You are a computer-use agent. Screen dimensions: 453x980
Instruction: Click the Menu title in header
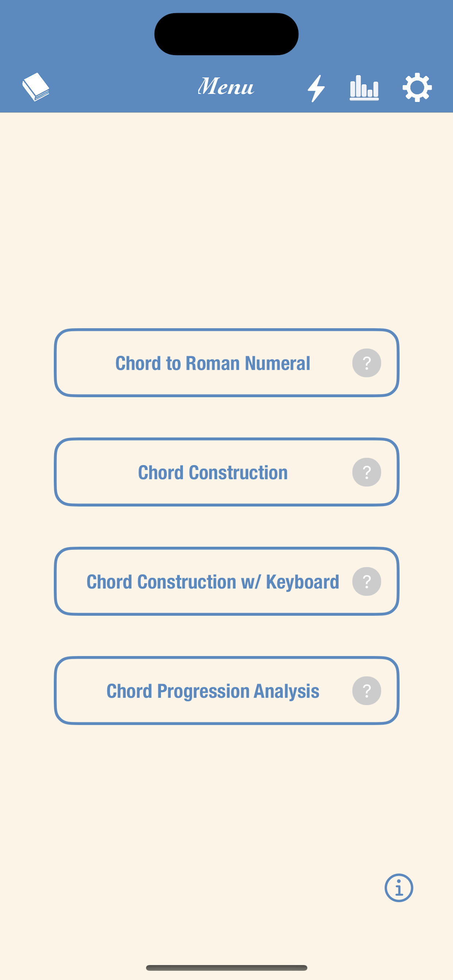click(226, 86)
